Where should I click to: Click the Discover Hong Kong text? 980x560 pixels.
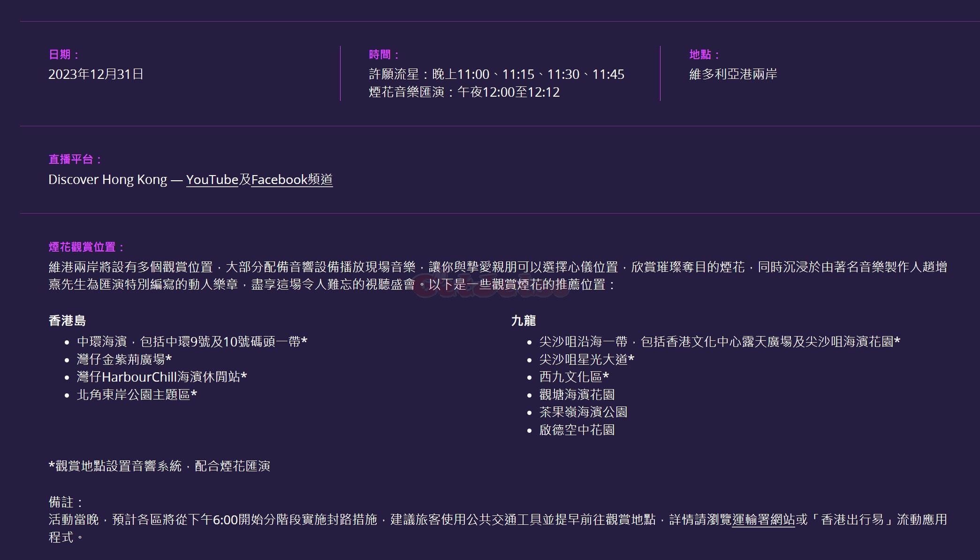[x=108, y=180]
